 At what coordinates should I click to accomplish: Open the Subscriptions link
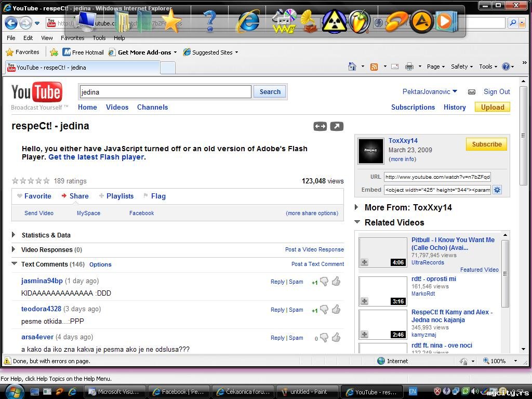click(x=413, y=107)
